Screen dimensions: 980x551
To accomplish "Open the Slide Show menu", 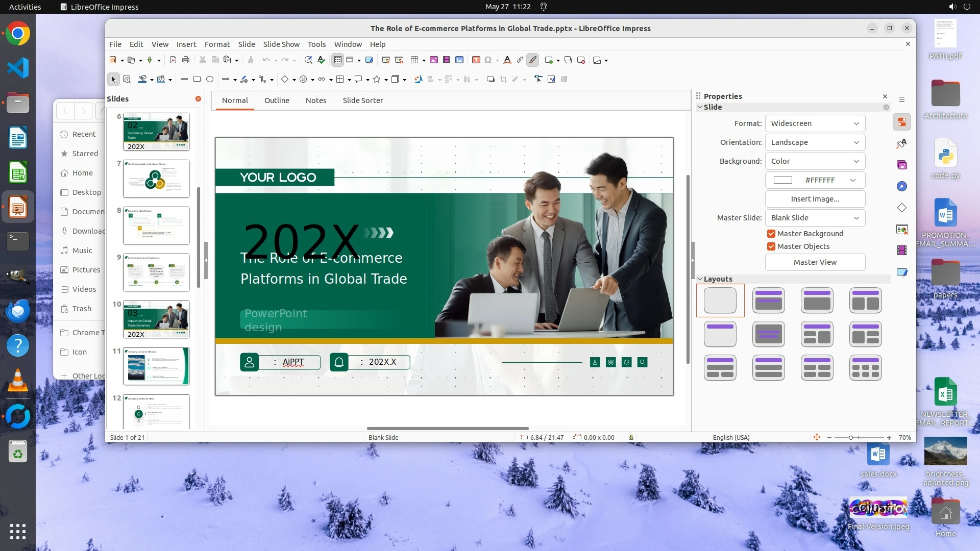I will [281, 44].
